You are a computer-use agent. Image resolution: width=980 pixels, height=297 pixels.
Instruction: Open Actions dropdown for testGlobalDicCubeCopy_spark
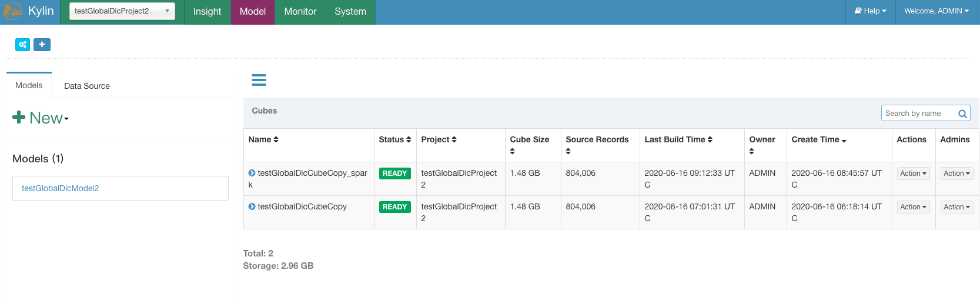pos(913,173)
